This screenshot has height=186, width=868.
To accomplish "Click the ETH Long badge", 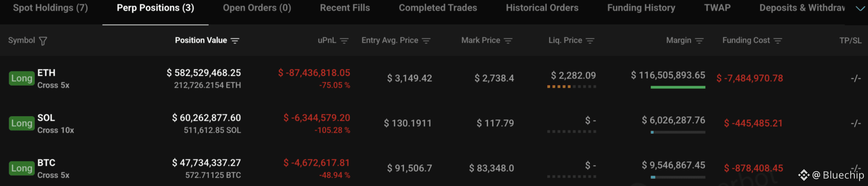I will click(22, 78).
